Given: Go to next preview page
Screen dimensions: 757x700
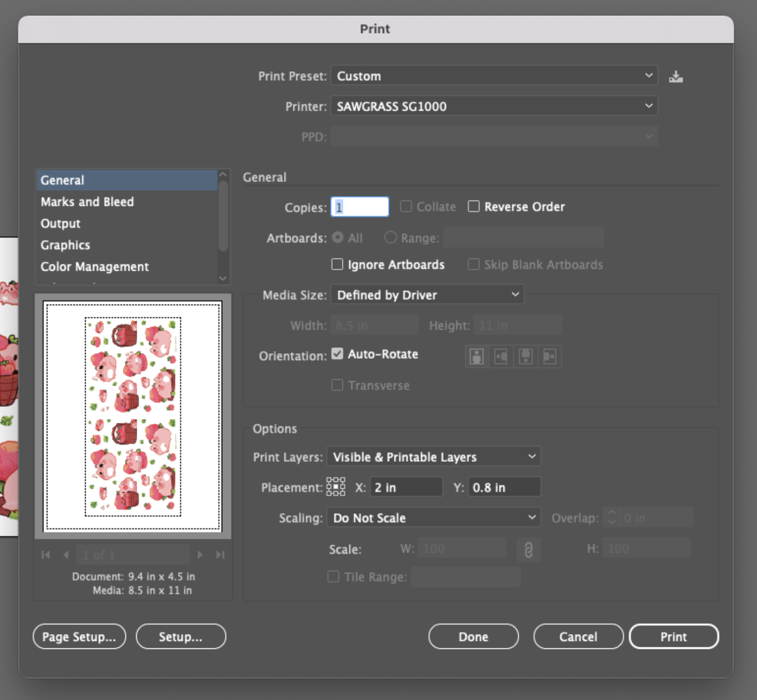Looking at the screenshot, I should click(200, 555).
